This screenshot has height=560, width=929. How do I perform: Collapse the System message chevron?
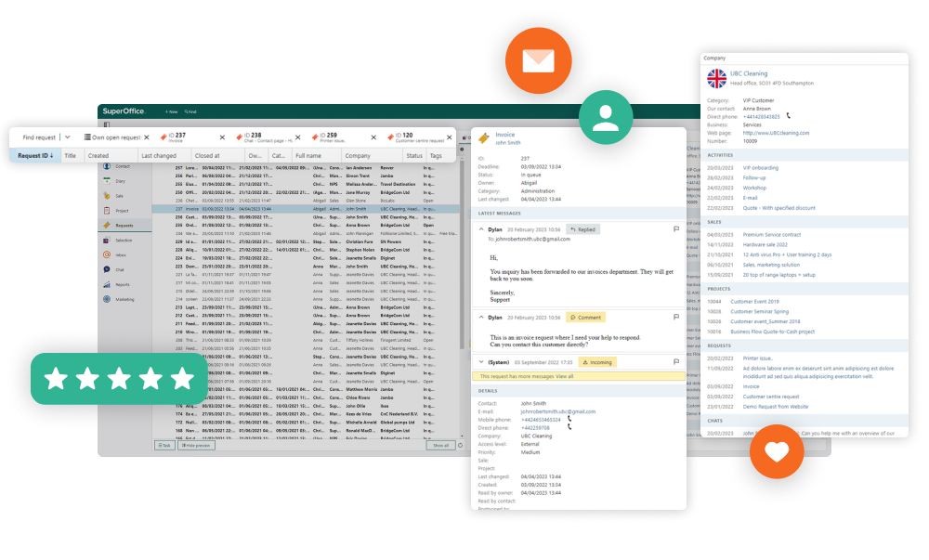[x=481, y=362]
